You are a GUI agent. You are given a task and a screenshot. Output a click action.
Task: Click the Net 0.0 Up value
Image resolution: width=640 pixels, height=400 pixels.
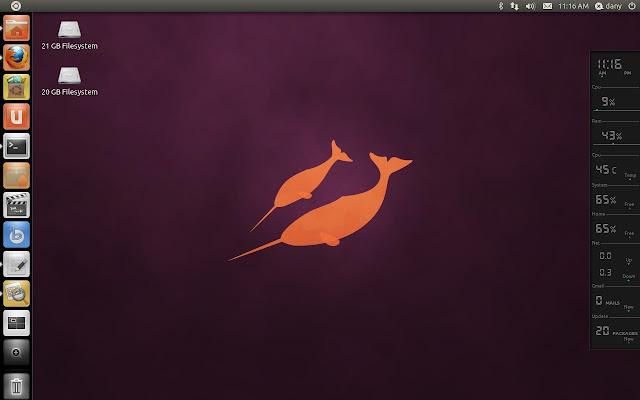pos(605,256)
